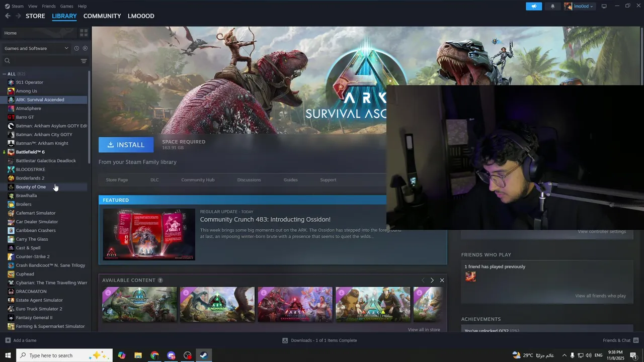Screen dimensions: 644x362
Task: Open the lmoOod account dropdown
Action: point(579,6)
